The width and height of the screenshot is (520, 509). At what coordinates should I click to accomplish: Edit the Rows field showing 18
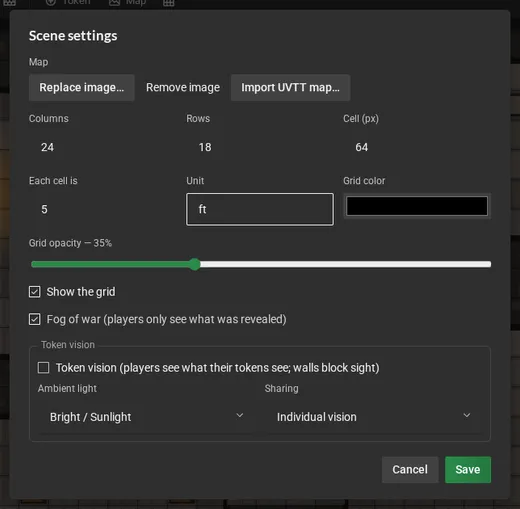pyautogui.click(x=260, y=147)
